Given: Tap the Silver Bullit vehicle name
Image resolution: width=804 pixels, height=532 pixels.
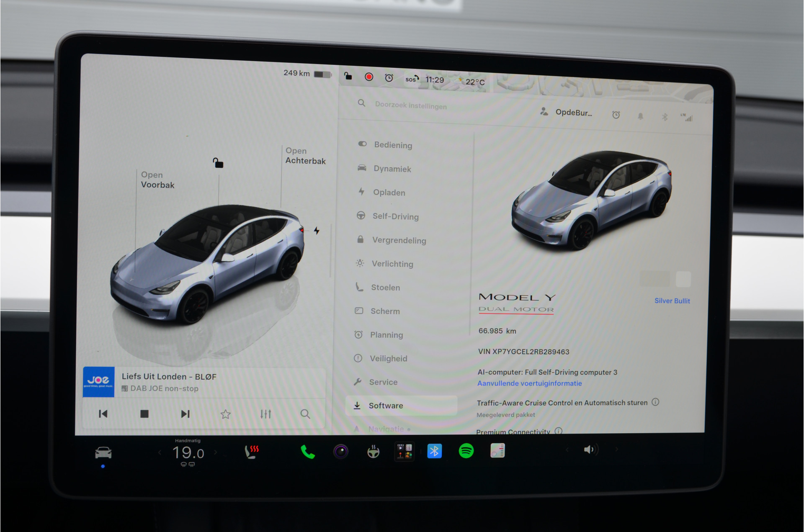Looking at the screenshot, I should [x=672, y=301].
